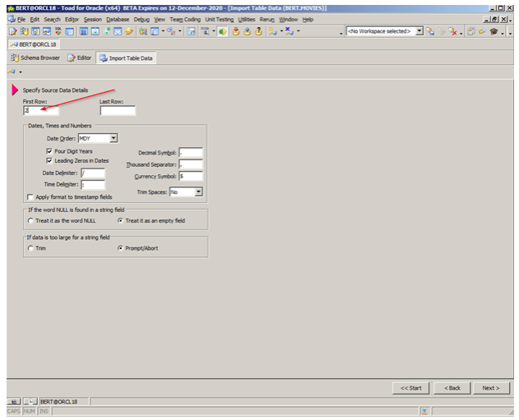Click the rollback icon with blue arrow

pos(248,31)
